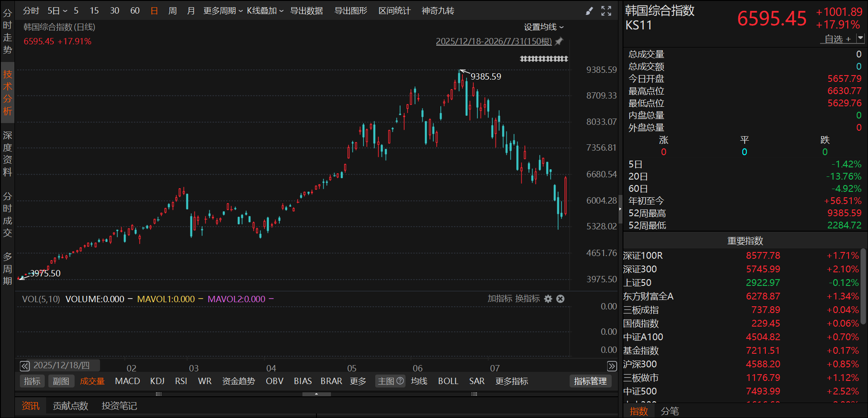The height and width of the screenshot is (418, 868).
Task: Open the watchlist dropdown arrow
Action: click(860, 39)
